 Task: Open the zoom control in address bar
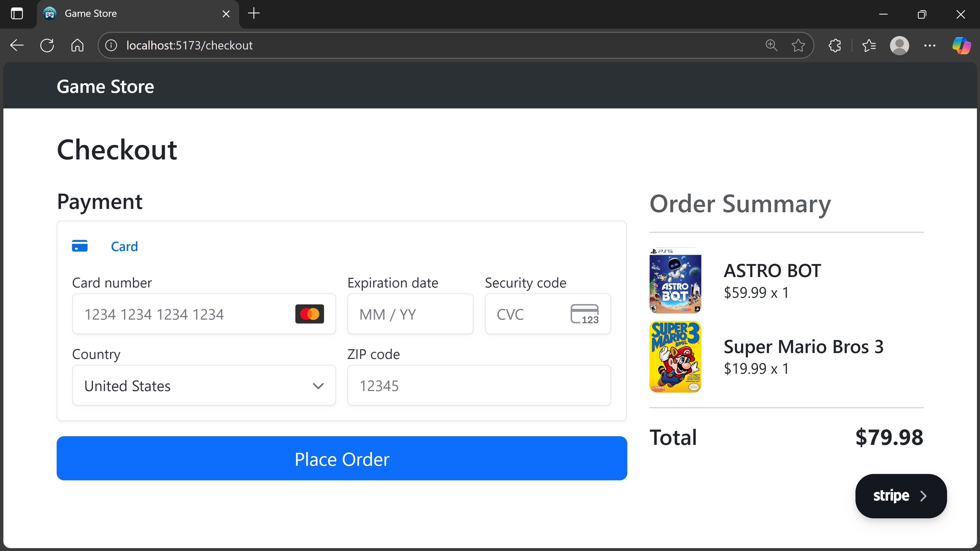point(771,46)
